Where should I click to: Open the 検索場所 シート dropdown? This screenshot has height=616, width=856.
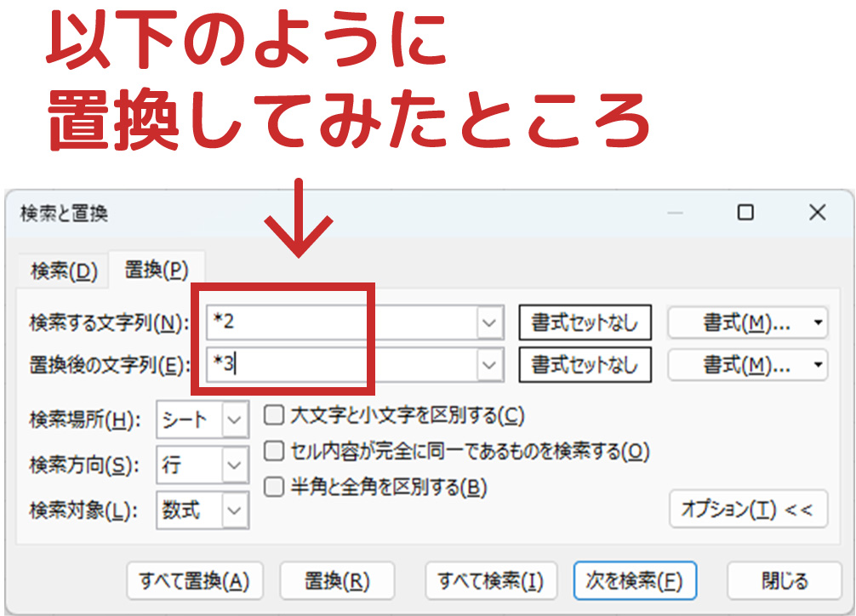[235, 419]
